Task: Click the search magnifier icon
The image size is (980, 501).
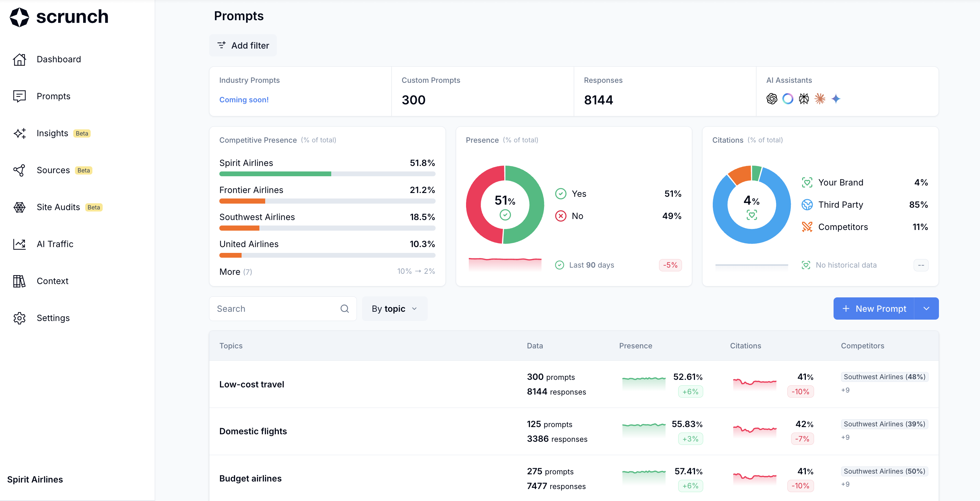Action: [x=344, y=309]
